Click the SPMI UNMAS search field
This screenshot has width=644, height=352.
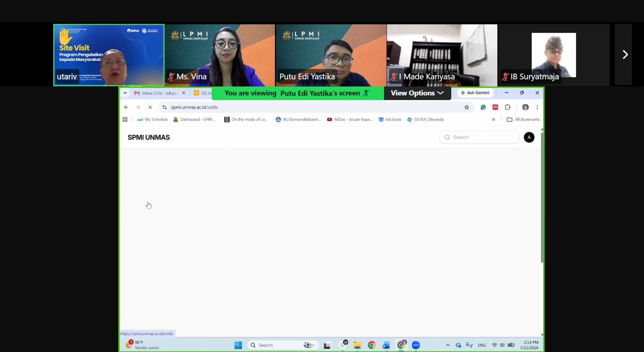coord(479,137)
